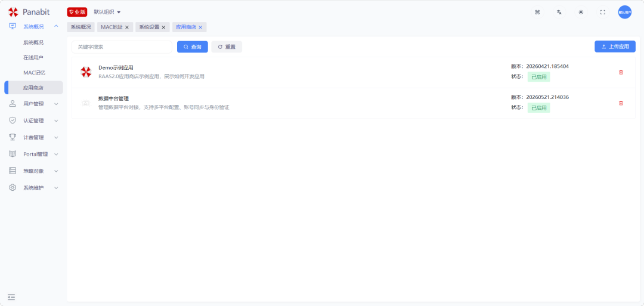Expand the 策略对象 menu chevron
Viewport: 644px width, 306px height.
(56, 171)
